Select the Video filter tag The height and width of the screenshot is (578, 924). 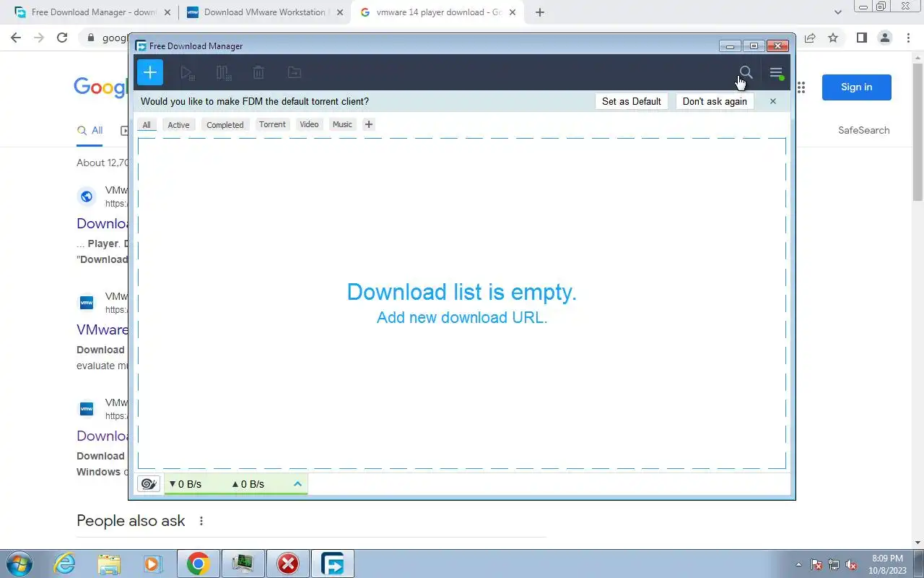click(x=309, y=124)
